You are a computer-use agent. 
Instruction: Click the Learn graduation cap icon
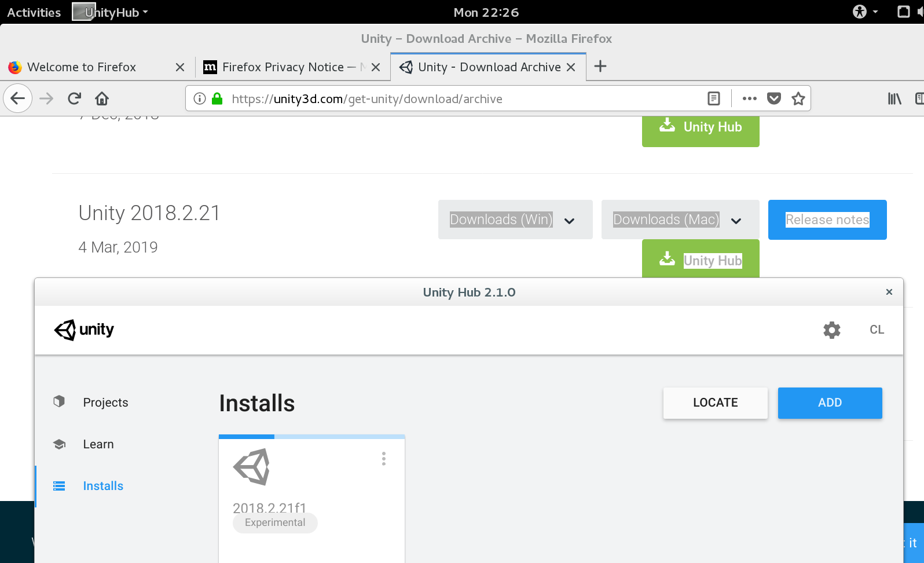(x=59, y=444)
